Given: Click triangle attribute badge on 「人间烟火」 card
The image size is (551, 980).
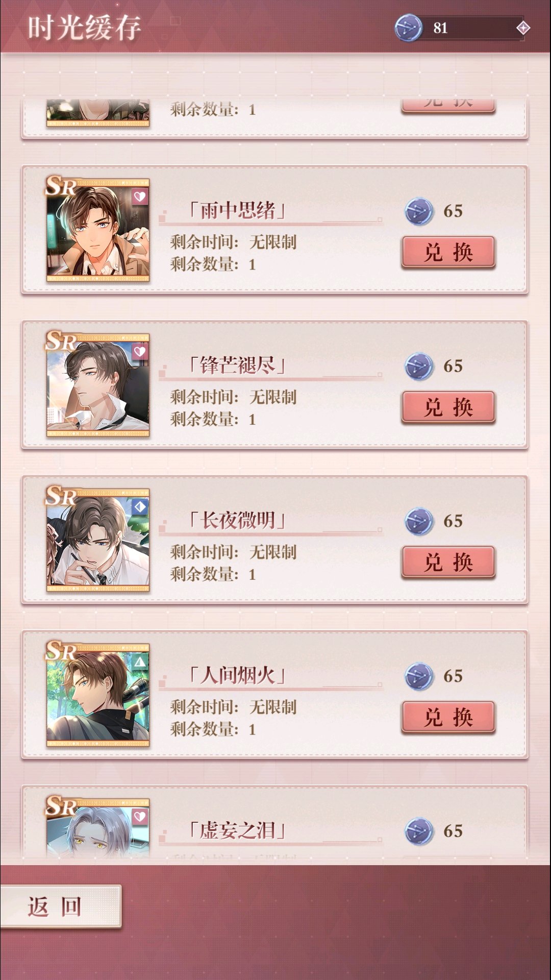Looking at the screenshot, I should [140, 662].
